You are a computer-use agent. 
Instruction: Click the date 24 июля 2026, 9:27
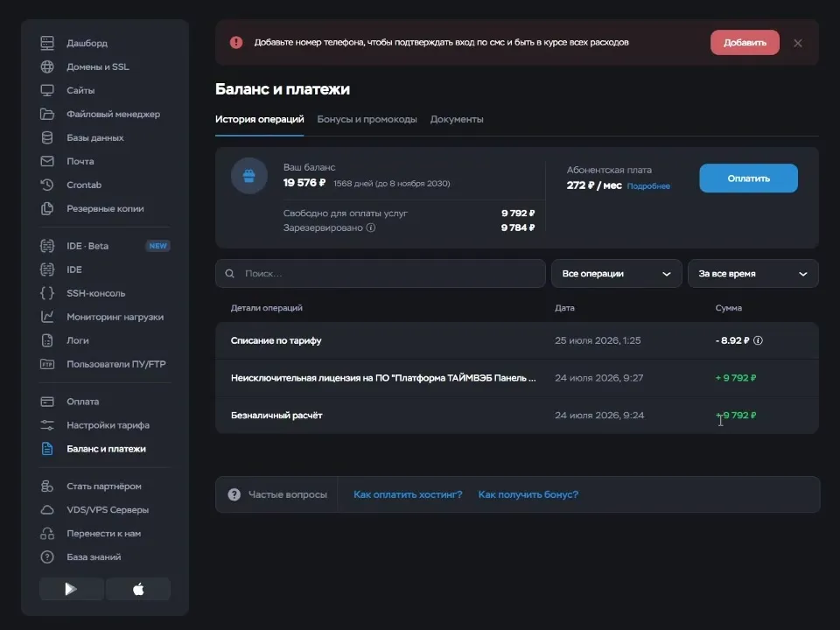point(598,378)
